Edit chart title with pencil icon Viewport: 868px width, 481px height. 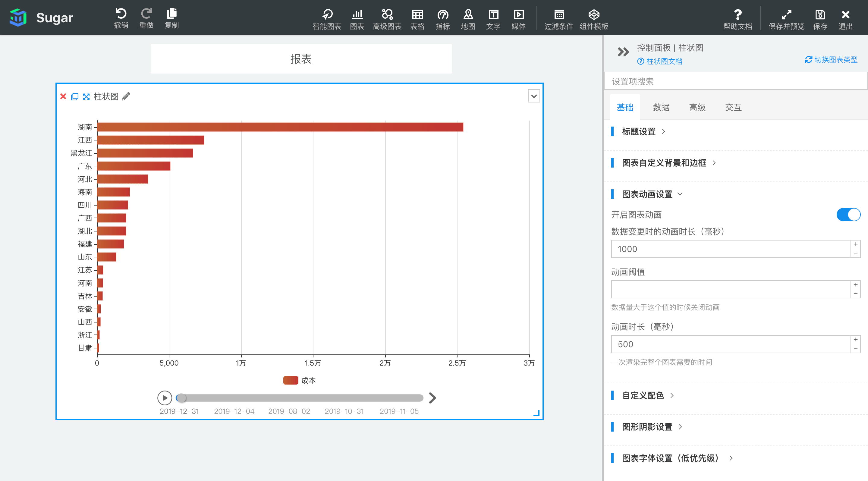[126, 97]
